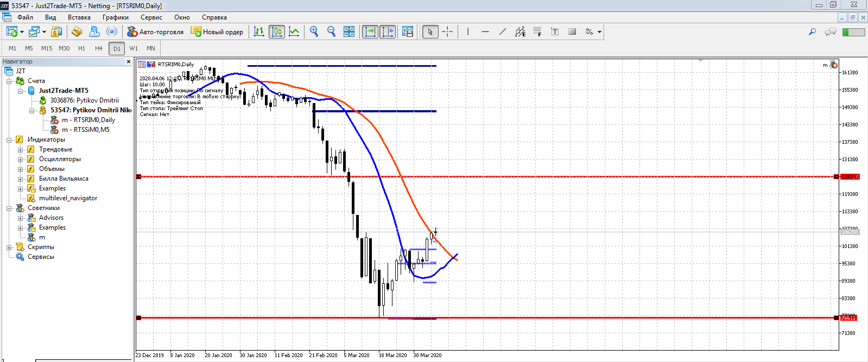Toggle chart auto-scroll to latest bar

tap(370, 31)
